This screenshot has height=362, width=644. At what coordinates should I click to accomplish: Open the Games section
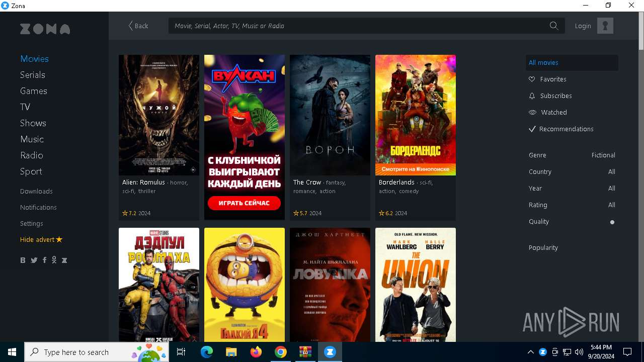[34, 91]
